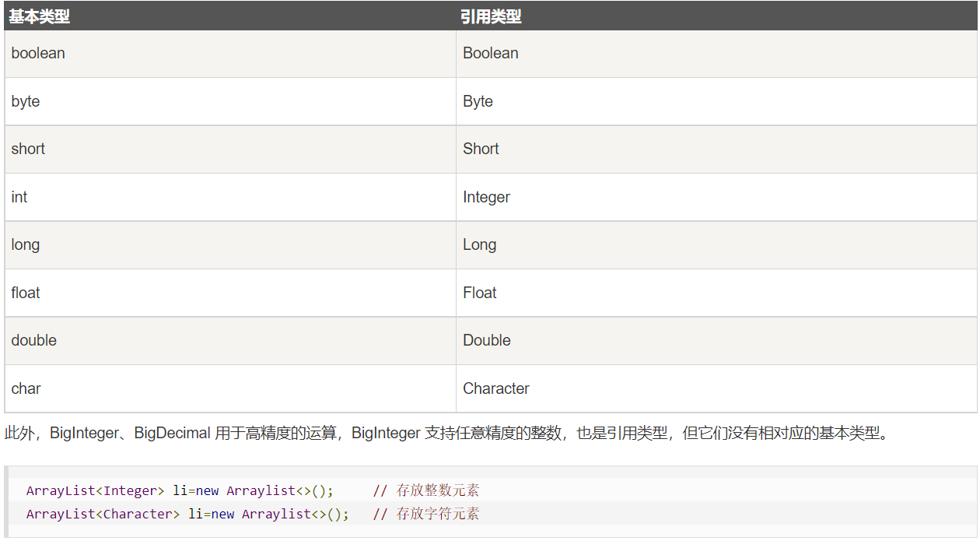Screen dimensions: 980x541
Task: Click the Byte wrapper cell
Action: click(x=477, y=101)
